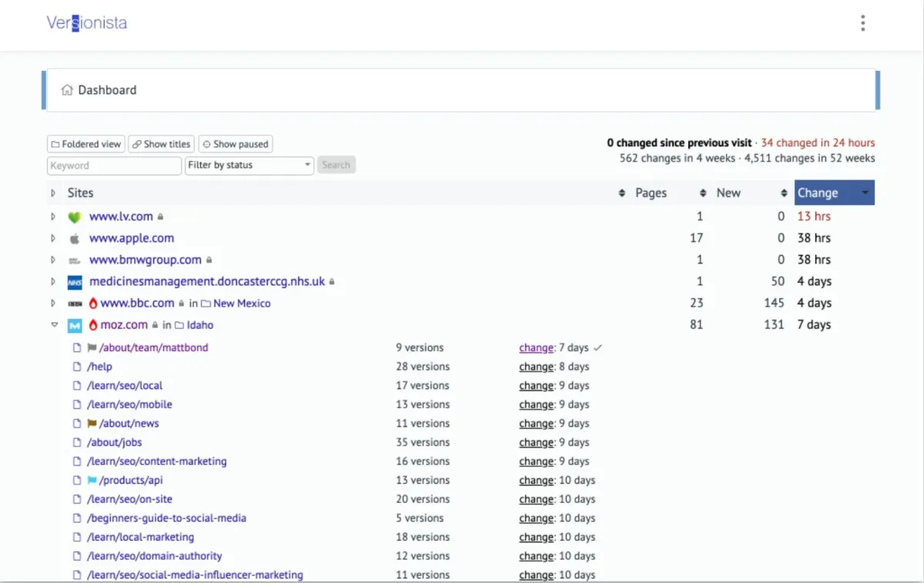Sort by the Pages column header
Viewport: 924px width, 583px height.
point(651,193)
